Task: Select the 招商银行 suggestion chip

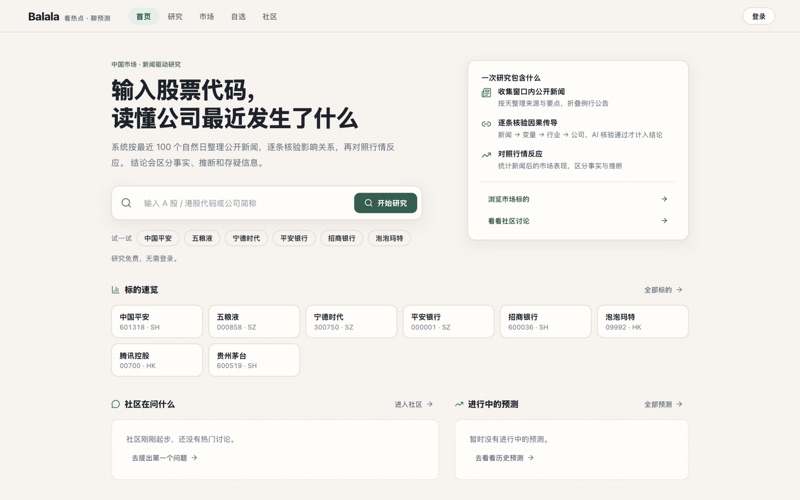Action: (x=341, y=238)
